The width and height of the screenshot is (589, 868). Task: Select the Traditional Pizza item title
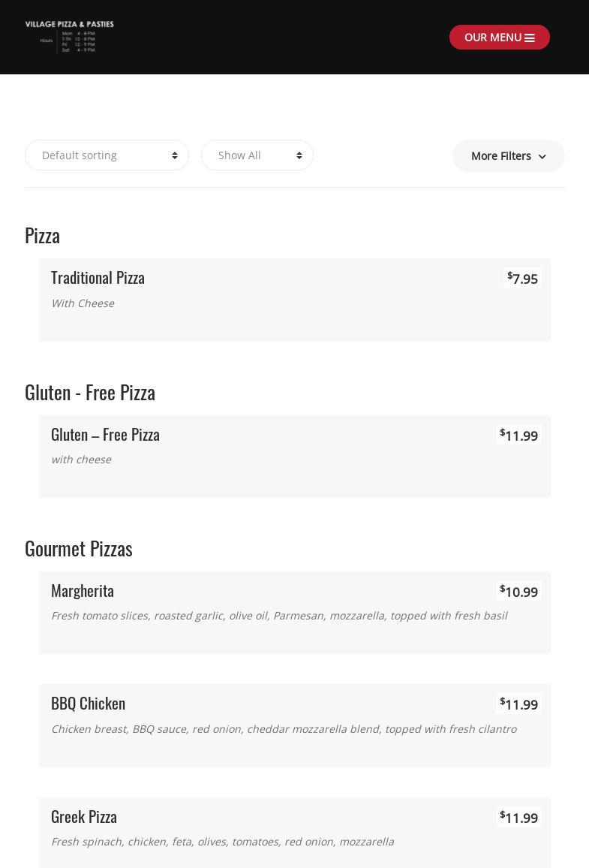98,277
